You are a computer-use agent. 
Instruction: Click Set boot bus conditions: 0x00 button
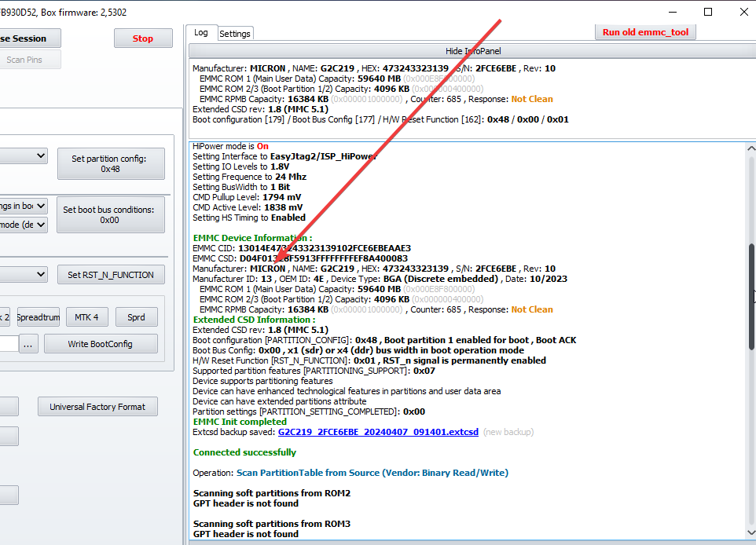111,215
